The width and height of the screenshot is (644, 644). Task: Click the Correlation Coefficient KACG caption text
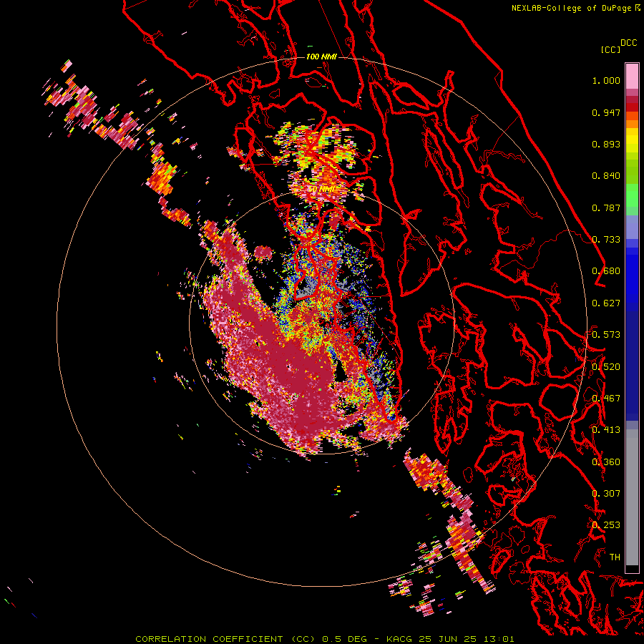pos(324,639)
